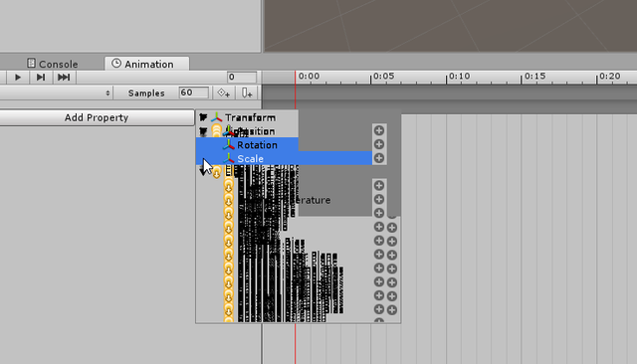
Task: Edit the Samples value field
Action: click(193, 92)
